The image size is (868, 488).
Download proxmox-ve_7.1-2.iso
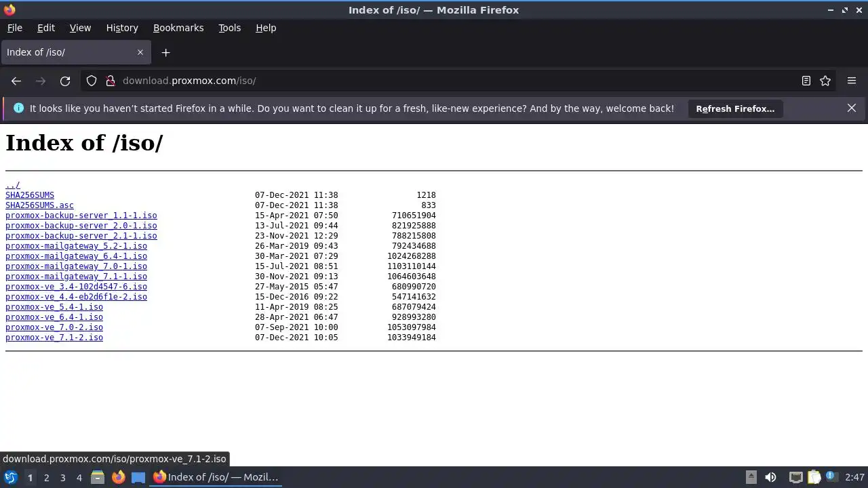54,338
